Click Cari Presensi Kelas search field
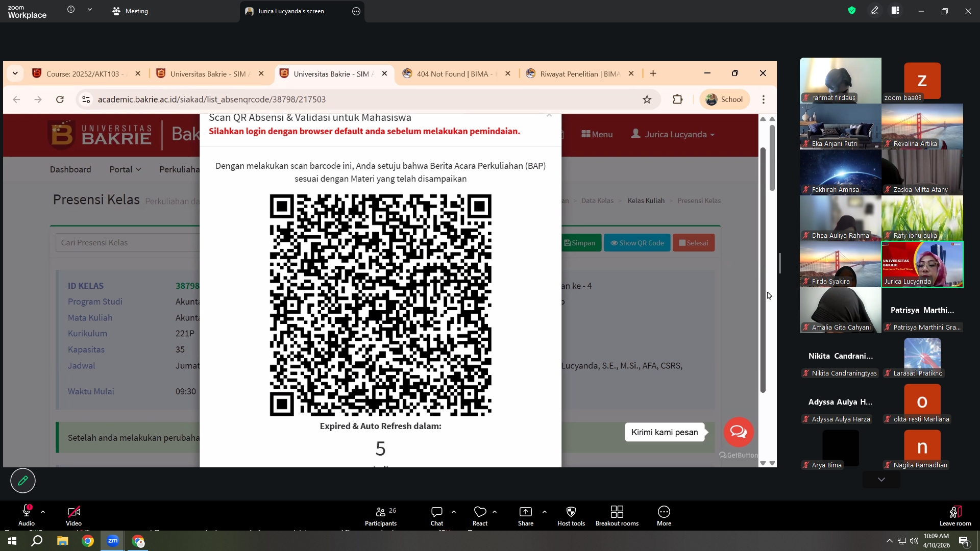The image size is (980, 551). tap(128, 243)
